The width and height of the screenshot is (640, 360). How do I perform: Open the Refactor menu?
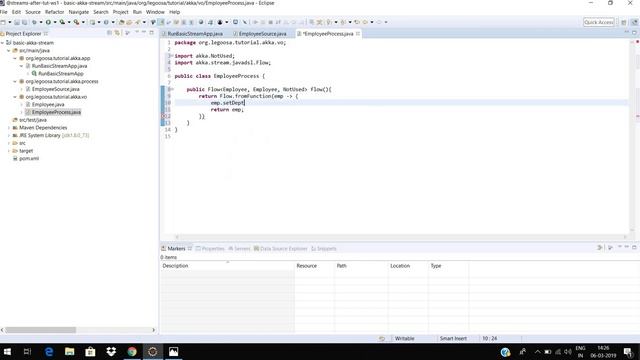54,12
